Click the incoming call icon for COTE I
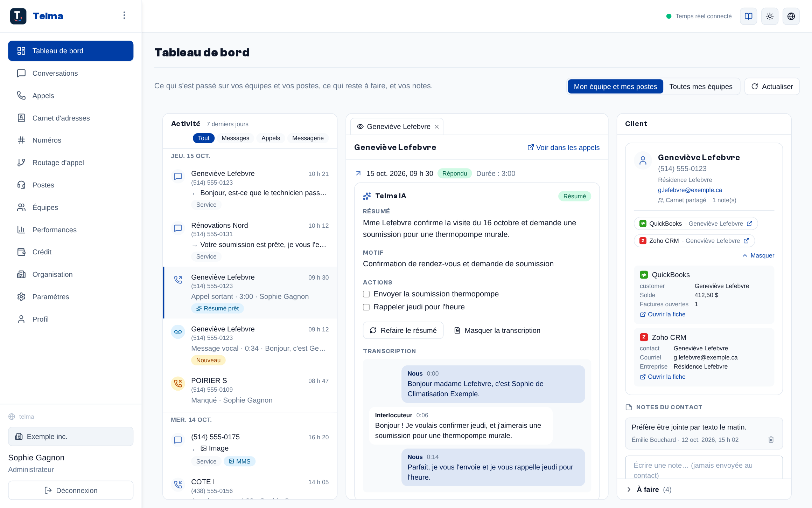Viewport: 812px width, 508px height. [178, 485]
